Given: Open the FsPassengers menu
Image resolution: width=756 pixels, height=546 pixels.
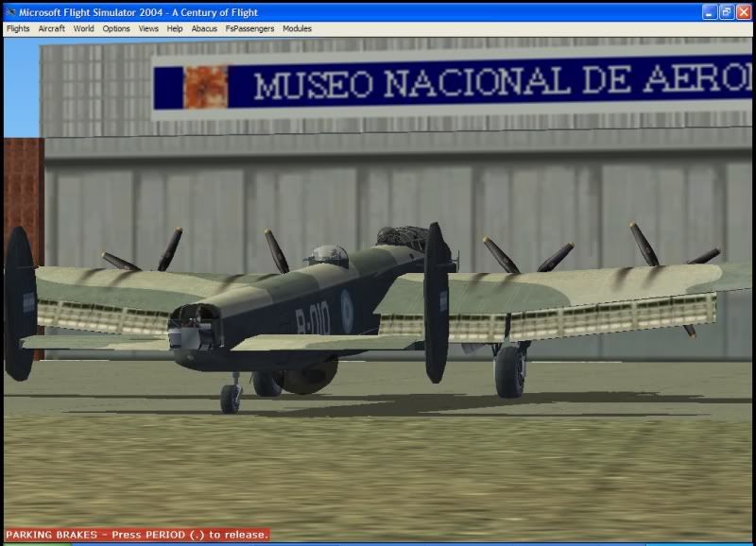Looking at the screenshot, I should pyautogui.click(x=249, y=29).
